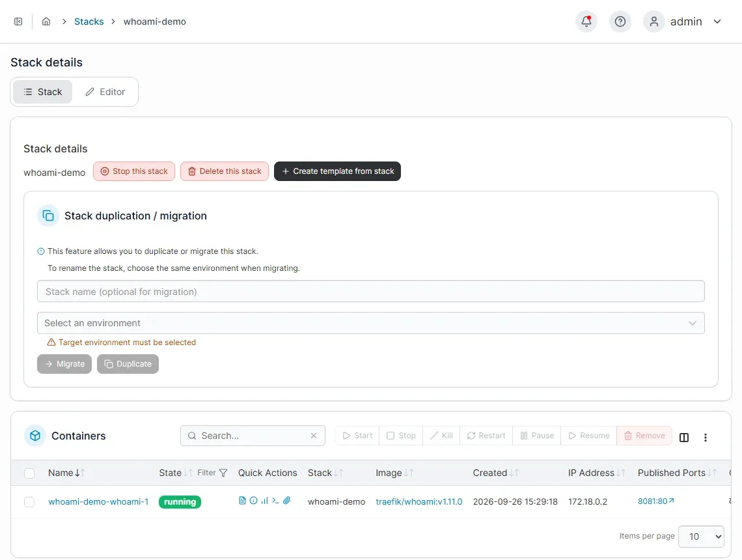Open the Select an environment dropdown

370,323
